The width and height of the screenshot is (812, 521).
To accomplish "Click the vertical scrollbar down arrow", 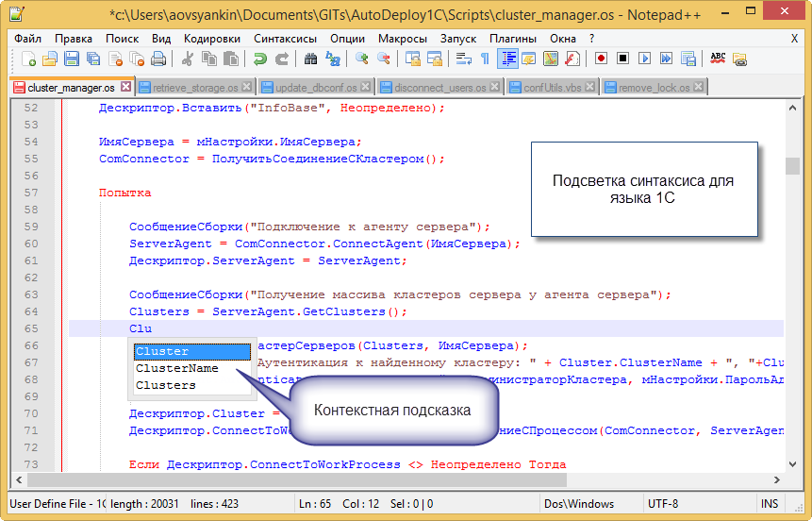I will click(x=793, y=464).
